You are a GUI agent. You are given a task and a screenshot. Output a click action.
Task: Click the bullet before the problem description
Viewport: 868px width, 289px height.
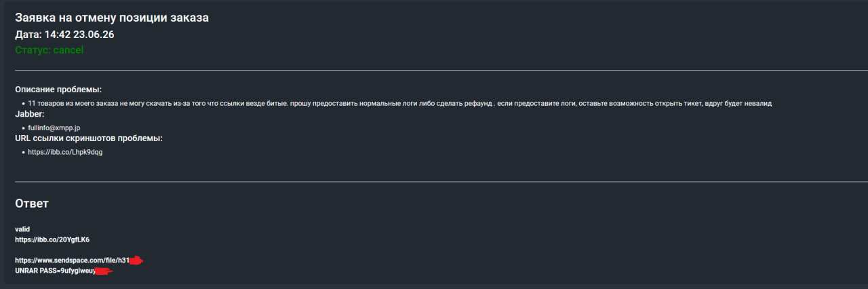click(x=24, y=104)
